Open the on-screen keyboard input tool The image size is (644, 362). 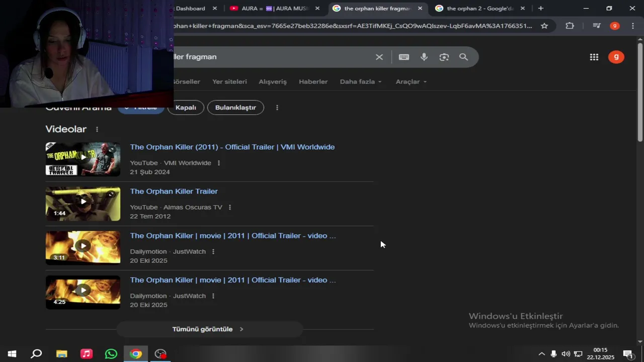(404, 57)
